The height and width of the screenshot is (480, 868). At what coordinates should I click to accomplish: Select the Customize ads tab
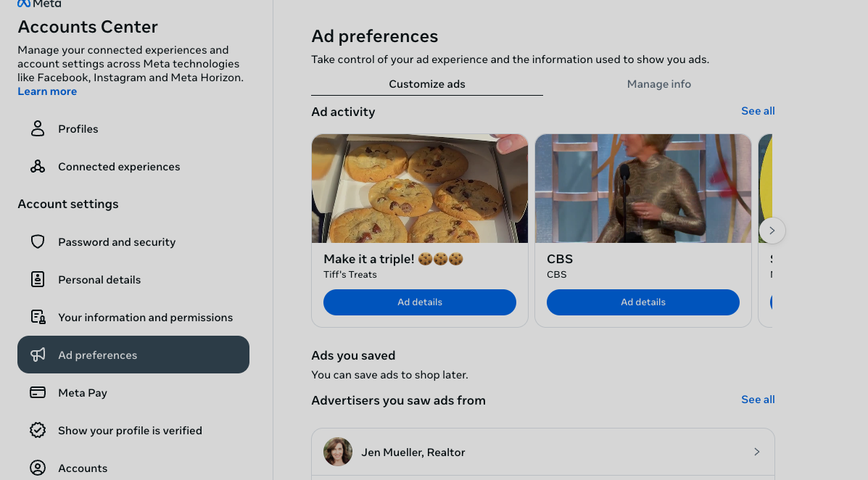(x=426, y=83)
